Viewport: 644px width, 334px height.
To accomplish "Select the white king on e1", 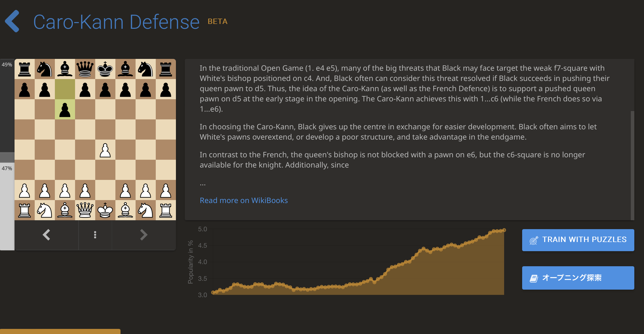I will click(x=105, y=210).
